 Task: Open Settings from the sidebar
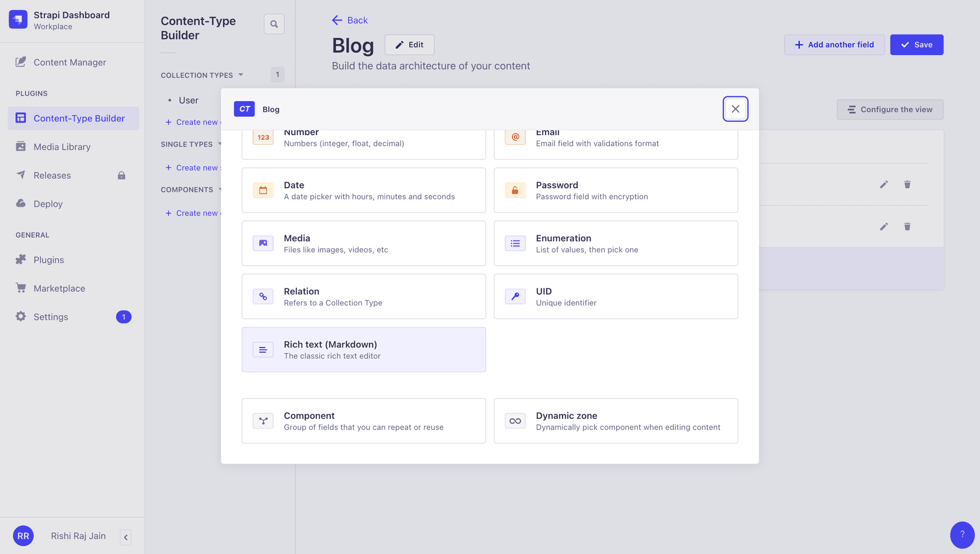(x=51, y=316)
